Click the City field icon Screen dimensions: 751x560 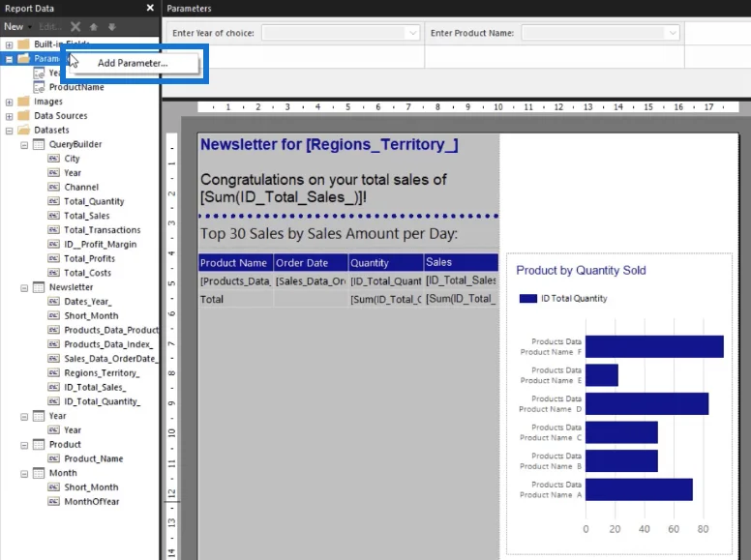pos(53,159)
